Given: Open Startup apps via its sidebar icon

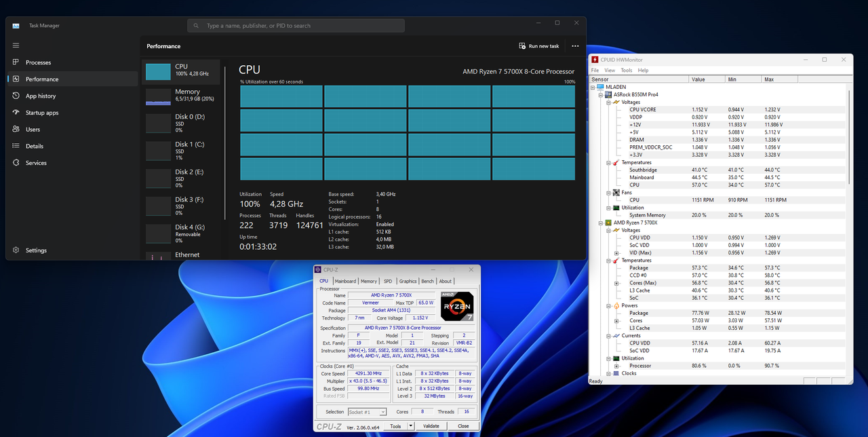Looking at the screenshot, I should (16, 113).
